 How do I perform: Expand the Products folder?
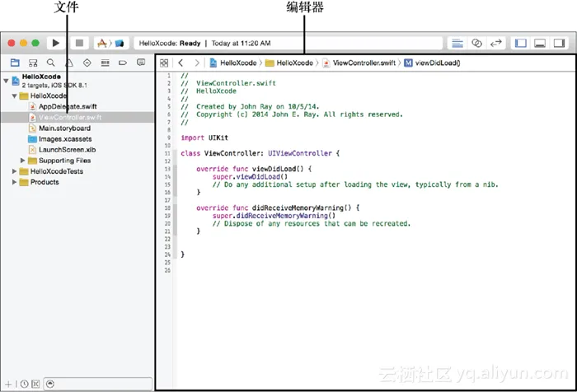[14, 182]
